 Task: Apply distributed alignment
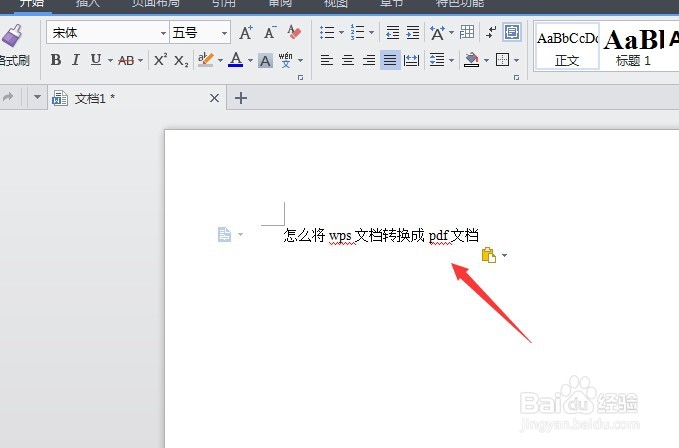coord(411,60)
